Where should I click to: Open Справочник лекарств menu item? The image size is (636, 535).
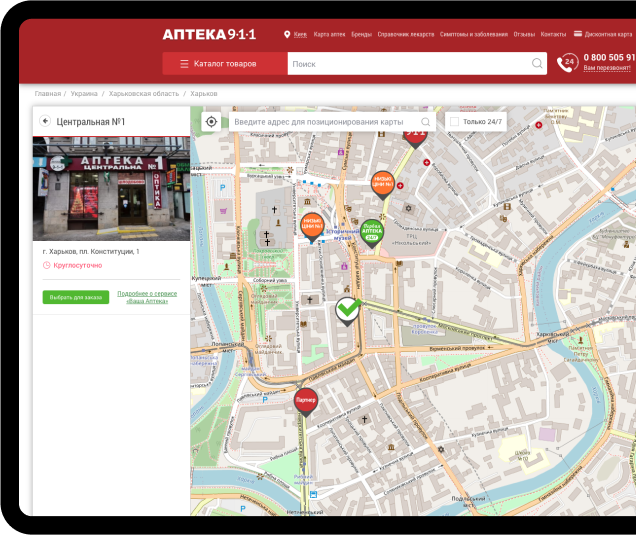click(406, 34)
